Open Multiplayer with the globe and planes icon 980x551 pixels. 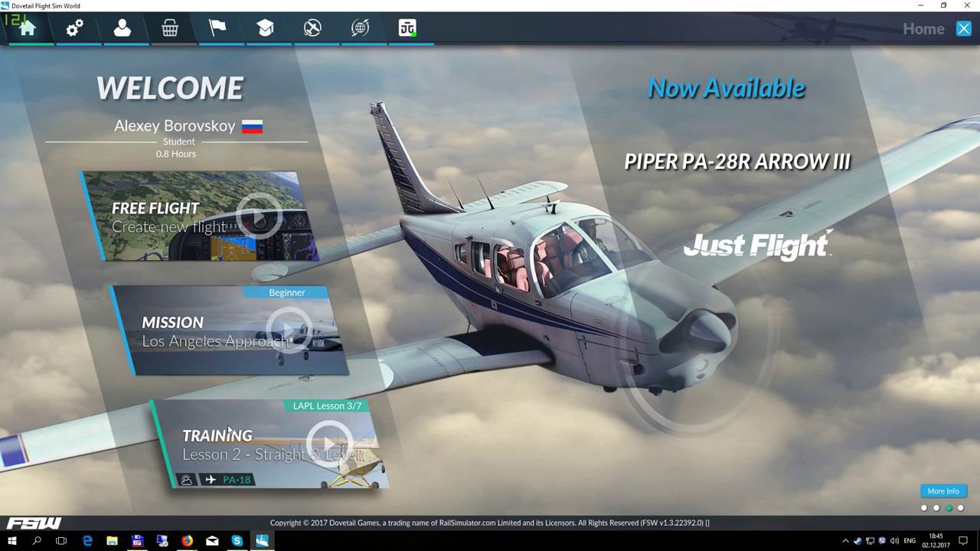[360, 28]
